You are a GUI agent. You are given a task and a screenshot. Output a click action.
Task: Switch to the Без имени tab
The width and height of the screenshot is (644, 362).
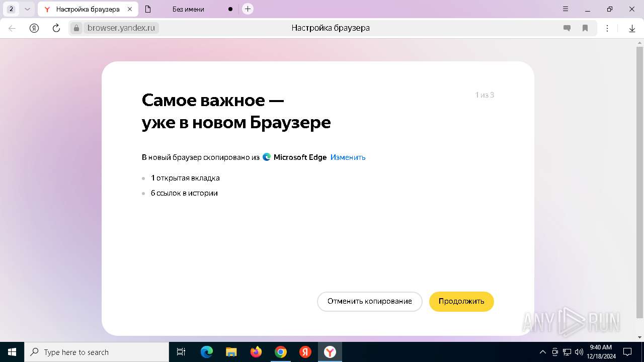pyautogui.click(x=188, y=9)
